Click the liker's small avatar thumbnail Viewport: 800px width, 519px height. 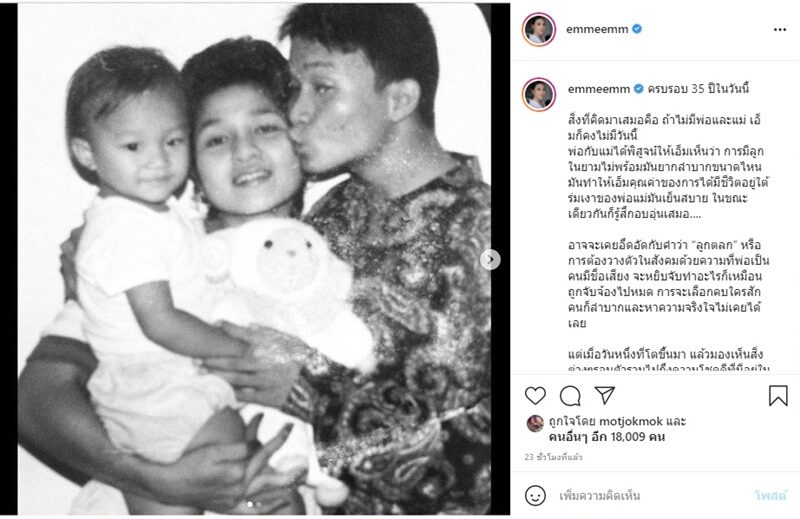pyautogui.click(x=535, y=424)
